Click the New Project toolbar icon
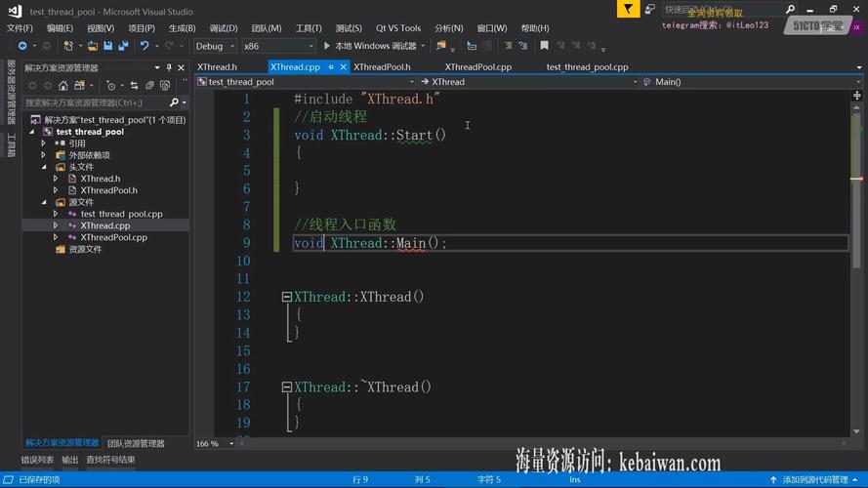The width and height of the screenshot is (868, 488). [68, 46]
